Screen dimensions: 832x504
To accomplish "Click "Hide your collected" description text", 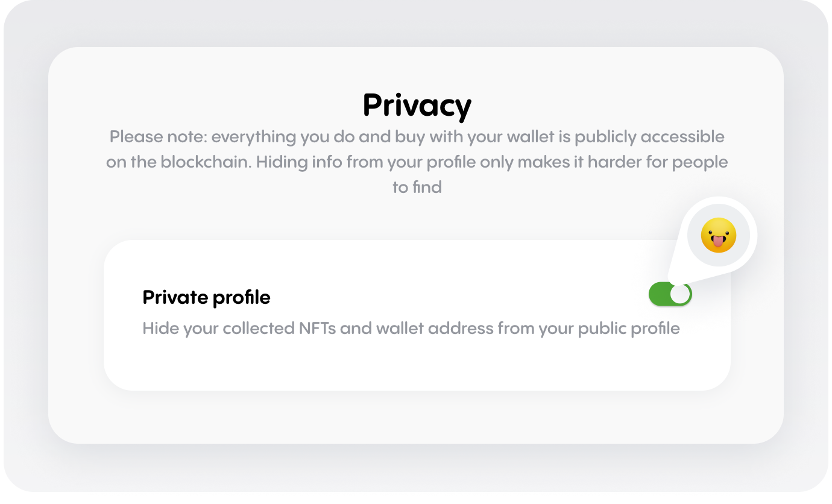I will coord(219,329).
